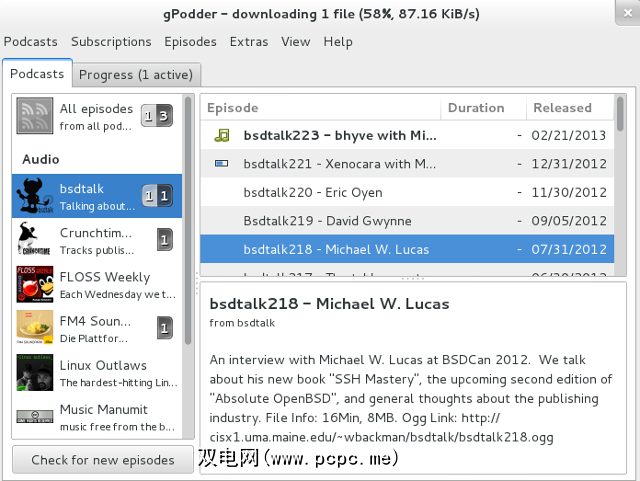Select episode bsdtalk220 - Eric Oyen
This screenshot has height=481, width=640.
[407, 192]
